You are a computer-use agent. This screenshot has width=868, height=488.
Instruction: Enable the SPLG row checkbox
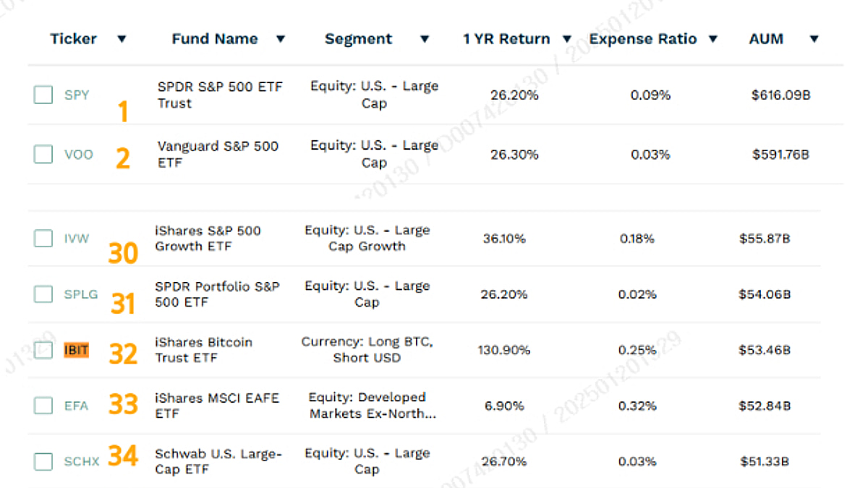[43, 294]
